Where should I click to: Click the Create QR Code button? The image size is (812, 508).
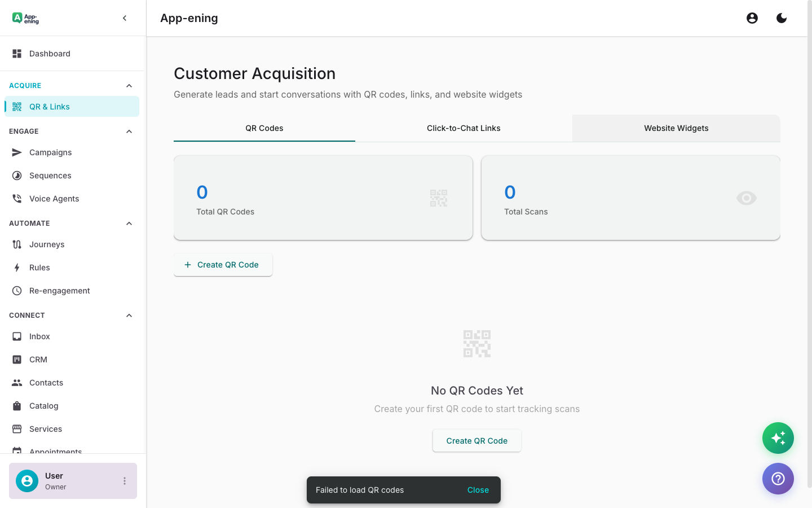[223, 265]
